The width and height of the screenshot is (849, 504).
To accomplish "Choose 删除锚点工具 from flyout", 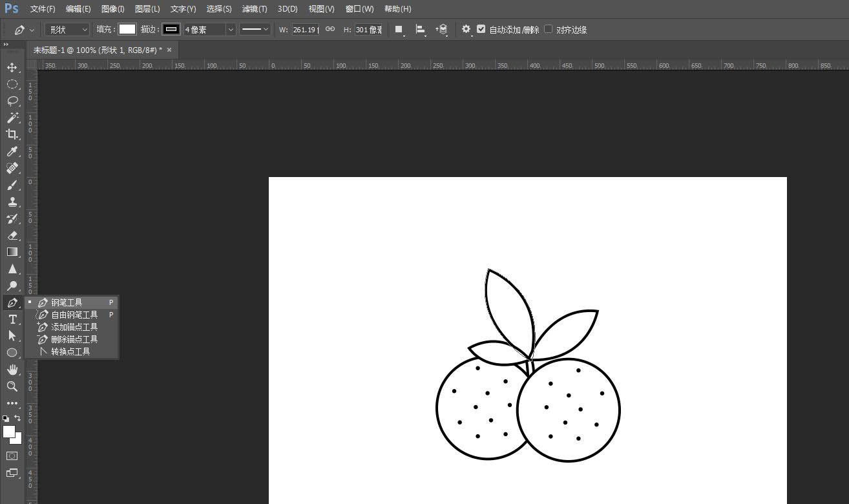I will (x=72, y=339).
